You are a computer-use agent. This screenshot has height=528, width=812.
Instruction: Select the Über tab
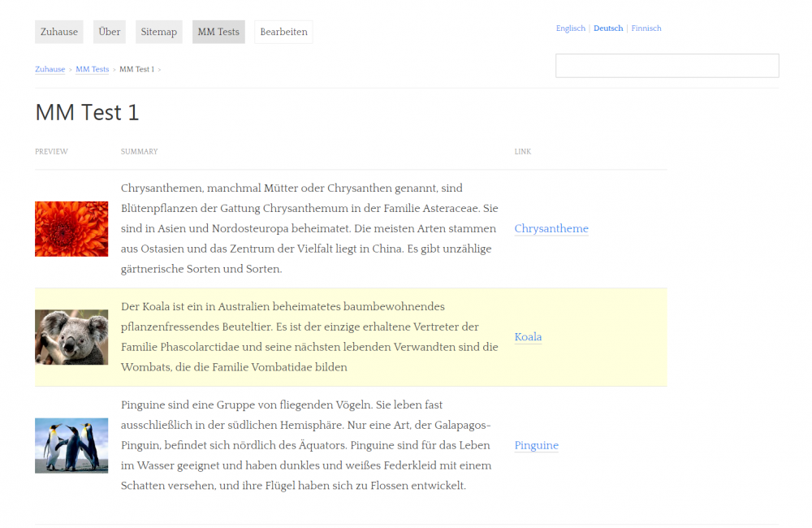109,32
